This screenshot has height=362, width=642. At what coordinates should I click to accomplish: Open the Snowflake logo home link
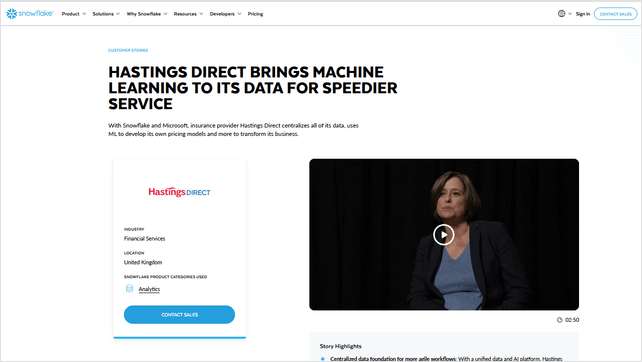coord(29,14)
